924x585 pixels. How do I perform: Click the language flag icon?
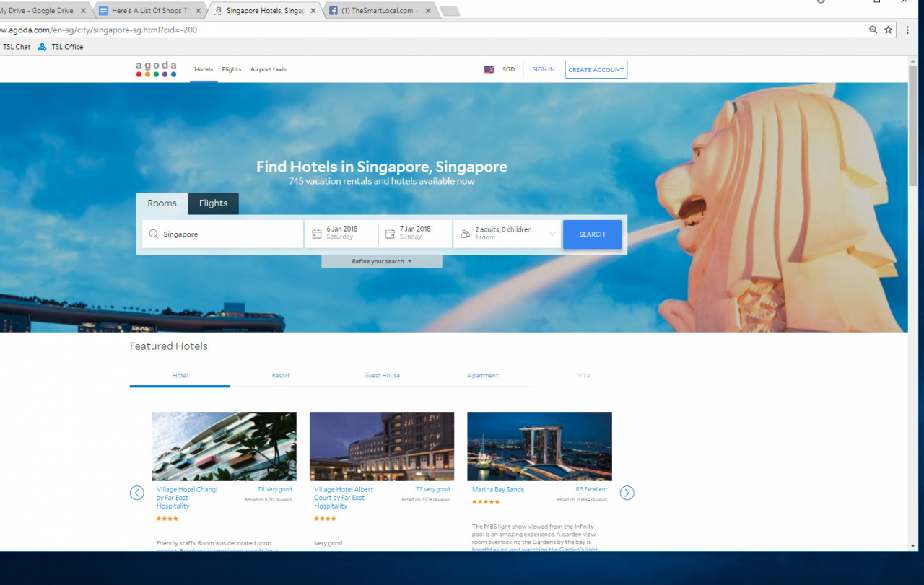click(x=489, y=70)
